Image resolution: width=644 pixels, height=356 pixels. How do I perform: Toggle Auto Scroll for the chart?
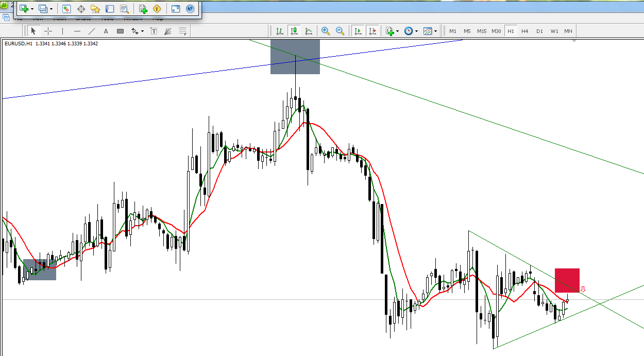tap(358, 31)
